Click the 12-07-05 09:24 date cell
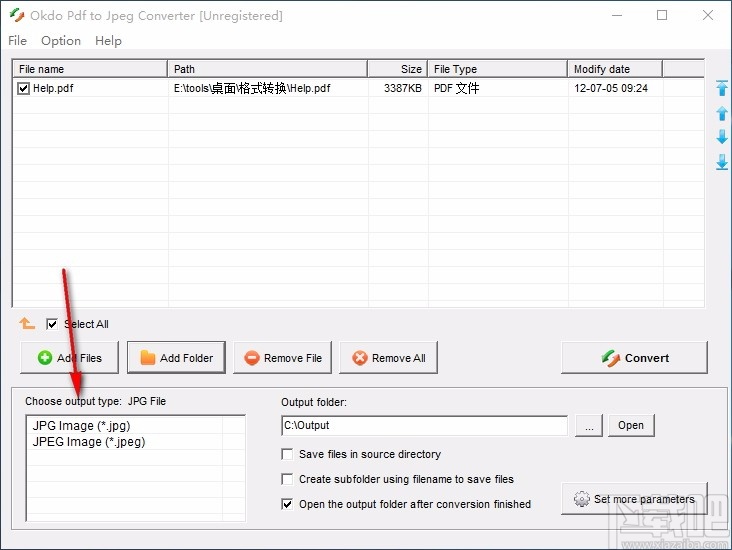The height and width of the screenshot is (550, 732). coord(611,88)
